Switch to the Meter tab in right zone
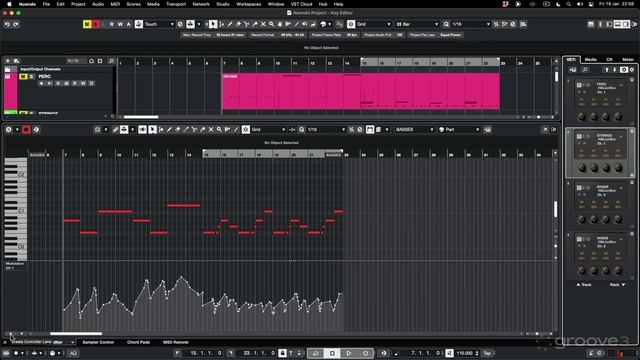 coord(628,60)
